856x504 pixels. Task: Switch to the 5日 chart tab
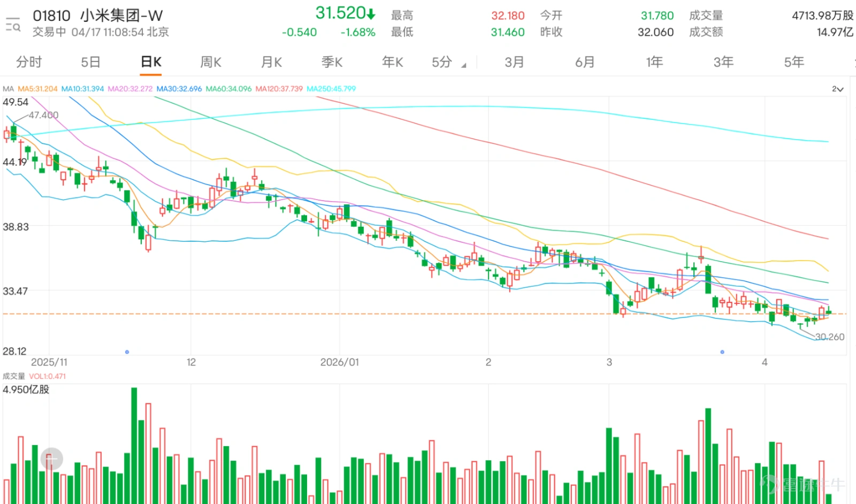(x=90, y=62)
